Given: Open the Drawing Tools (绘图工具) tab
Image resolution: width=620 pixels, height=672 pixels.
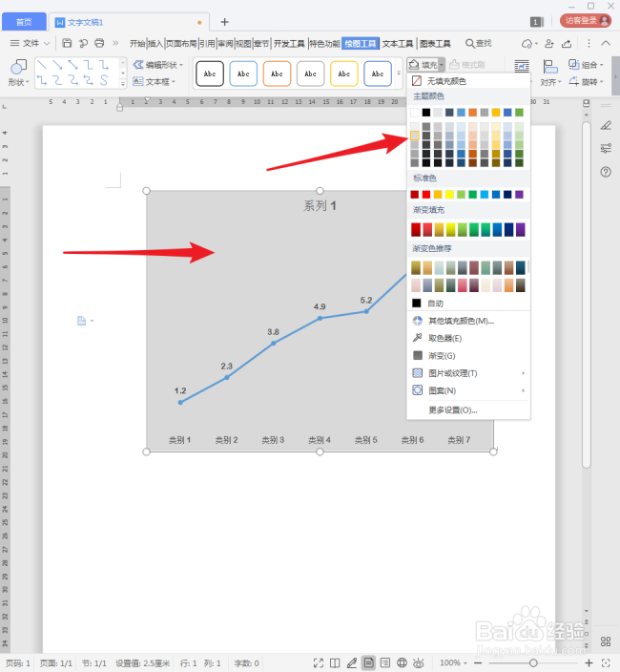Looking at the screenshot, I should coord(361,43).
